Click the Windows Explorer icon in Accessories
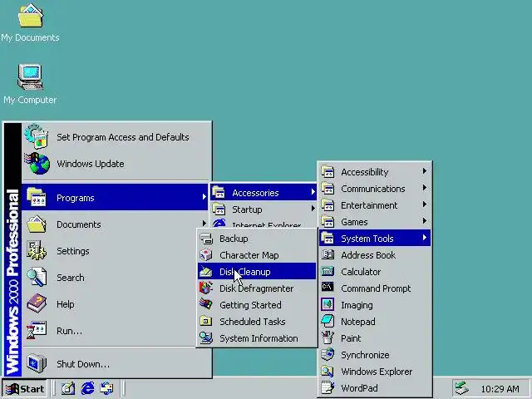Image resolution: width=532 pixels, height=399 pixels. click(328, 372)
